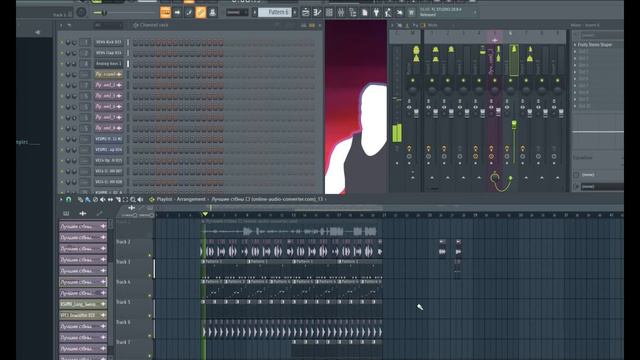
Task: Click the FL STUDIO 20.8.4 Released news text
Action: tap(441, 12)
